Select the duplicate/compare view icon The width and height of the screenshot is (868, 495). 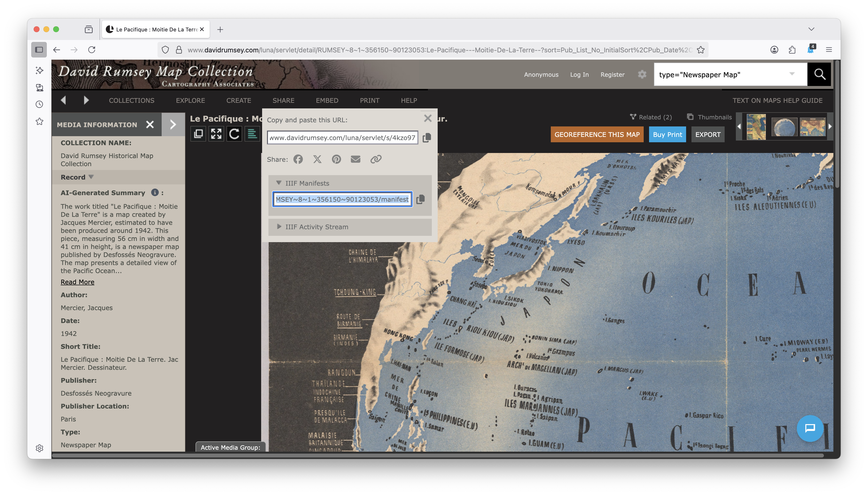(198, 133)
